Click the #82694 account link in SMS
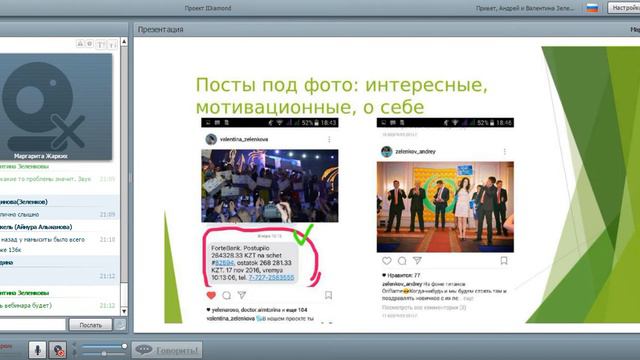Screen dimensions: 640x360 tap(224, 263)
